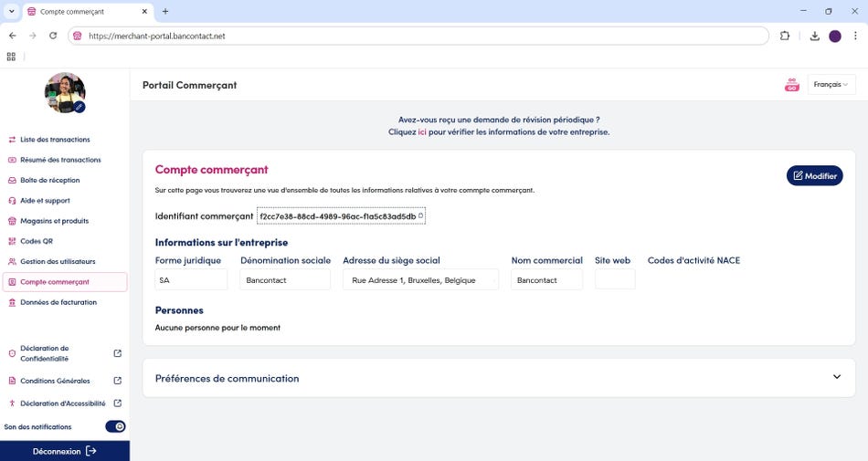Open the Français language dropdown
The image size is (868, 461).
click(831, 85)
